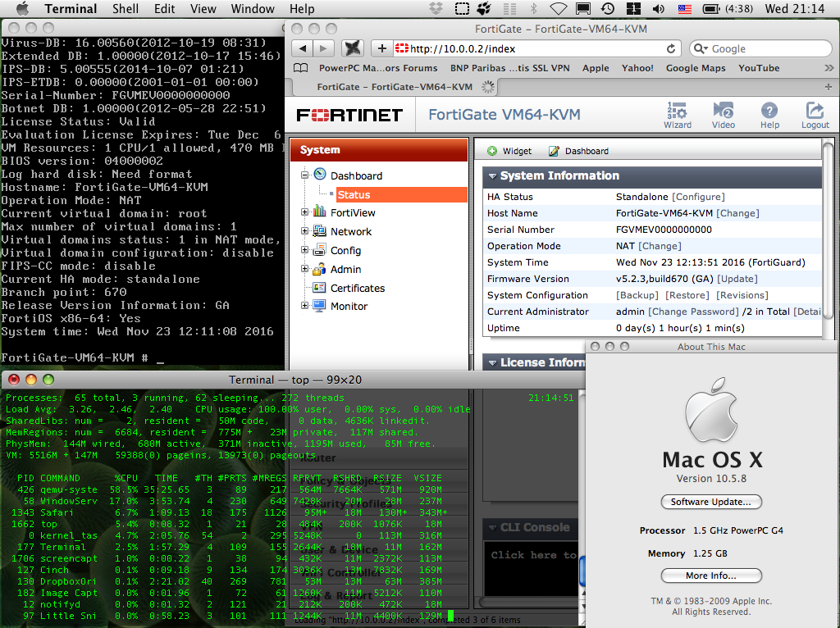Collapse the Dashboard tree node
Screen dimensions: 840x628
tap(304, 175)
